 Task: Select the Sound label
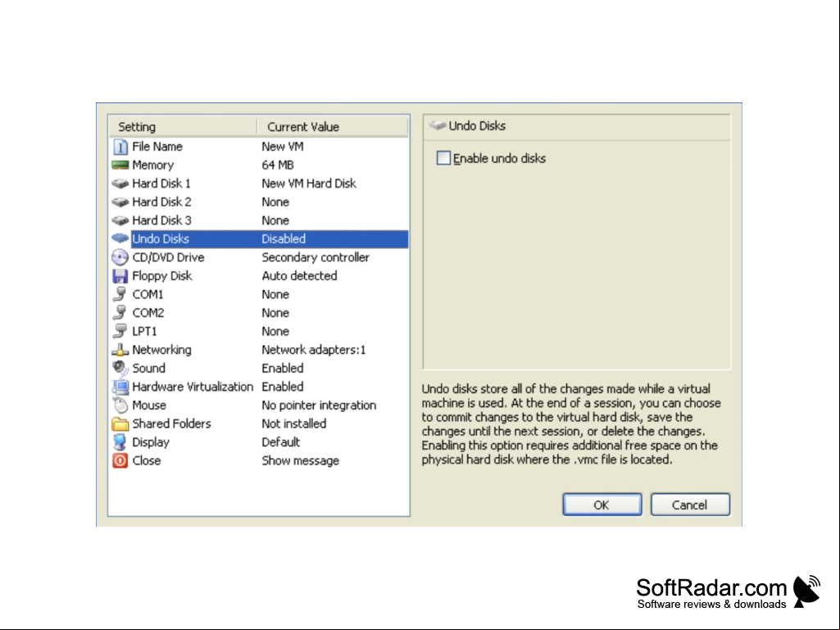coord(149,369)
